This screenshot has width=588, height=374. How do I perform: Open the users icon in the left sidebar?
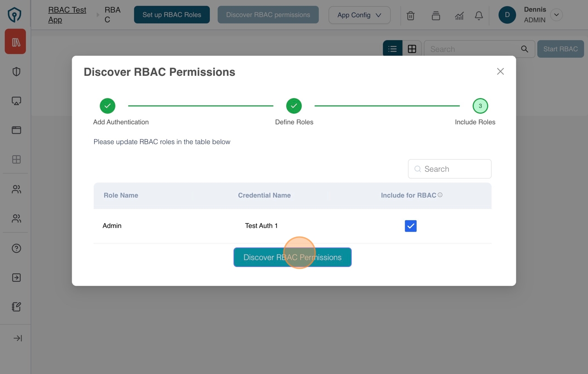[15, 189]
